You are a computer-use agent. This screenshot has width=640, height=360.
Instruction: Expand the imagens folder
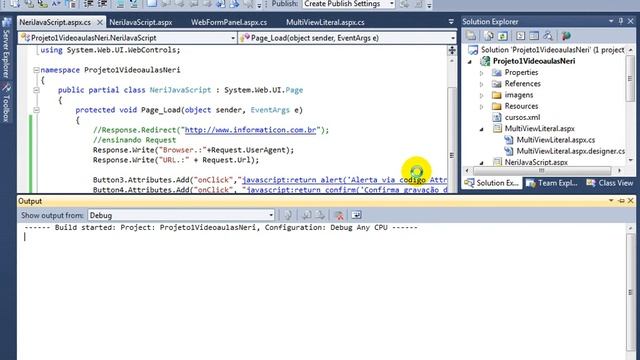coord(482,96)
